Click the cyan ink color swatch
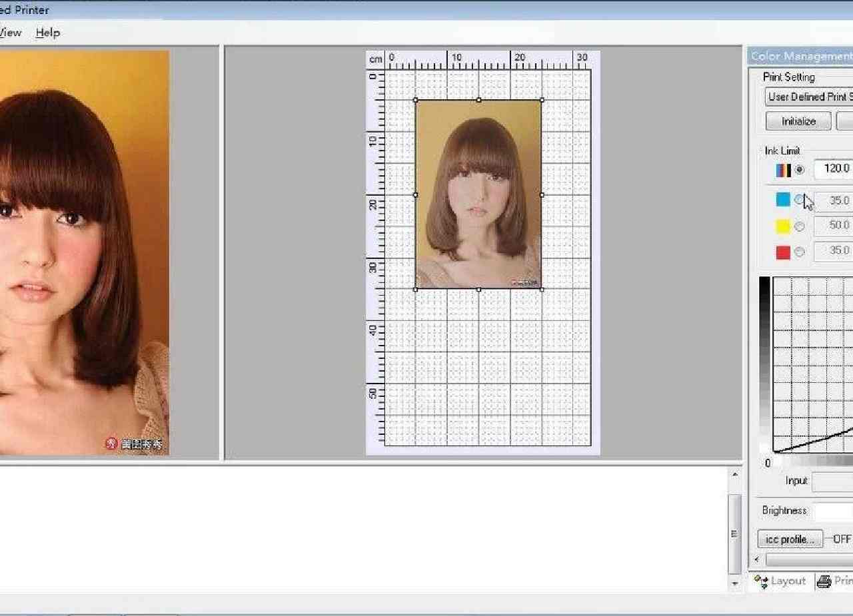The width and height of the screenshot is (853, 616). pos(783,200)
